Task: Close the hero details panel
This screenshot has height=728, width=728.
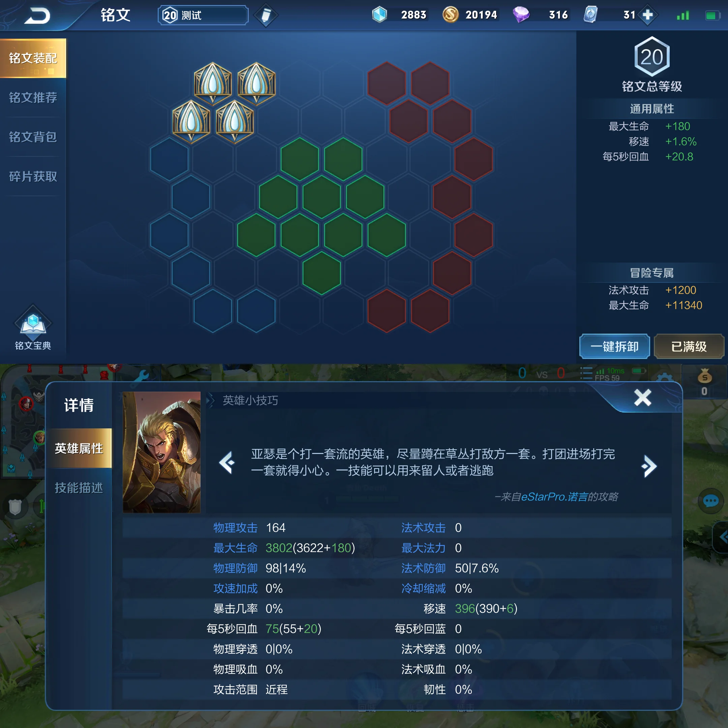Action: coord(642,398)
